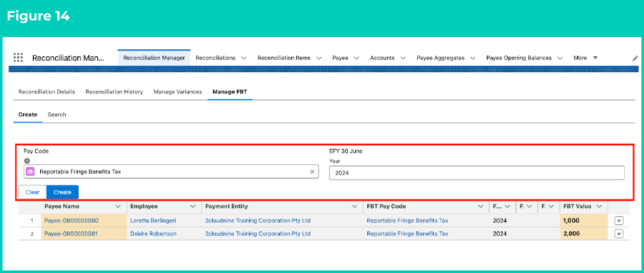Go to the Payee nav item

340,58
